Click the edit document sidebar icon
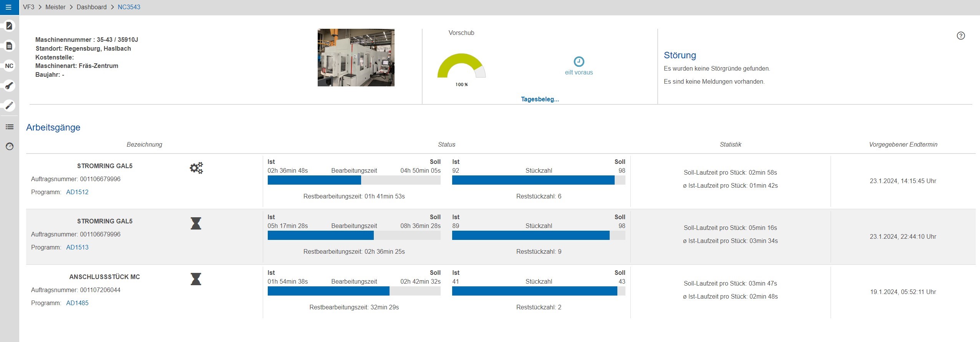The height and width of the screenshot is (342, 980). click(x=9, y=26)
